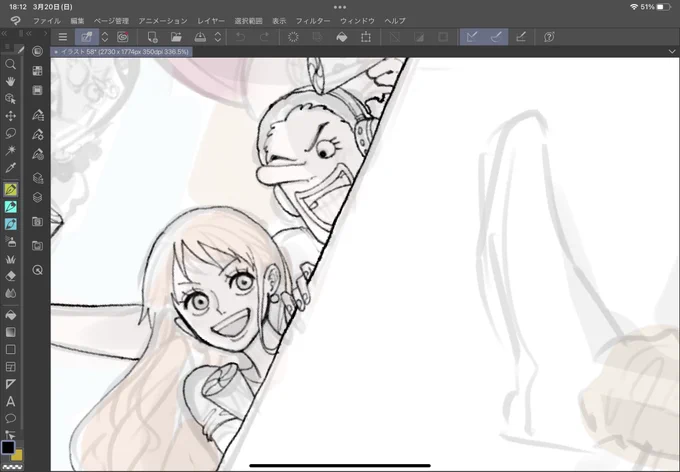The image size is (680, 472).
Task: Collapse the tool palette with left double-chevron
Action: point(4,33)
